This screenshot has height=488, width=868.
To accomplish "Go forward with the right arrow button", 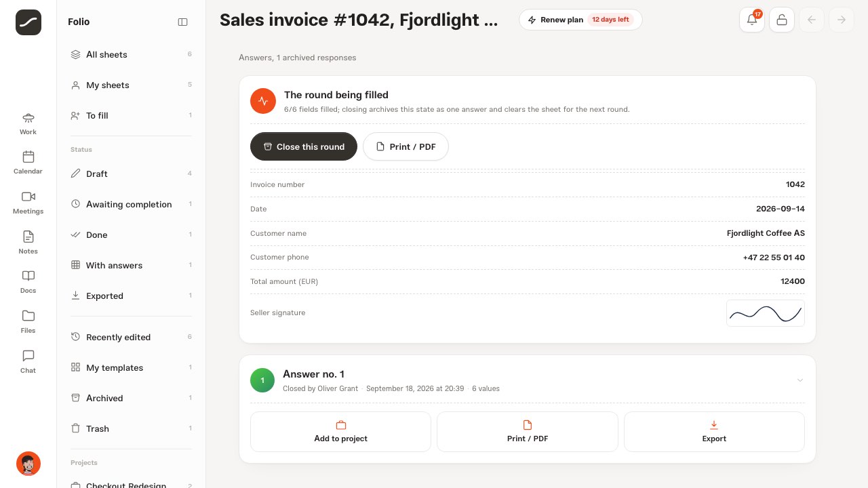I will click(842, 20).
